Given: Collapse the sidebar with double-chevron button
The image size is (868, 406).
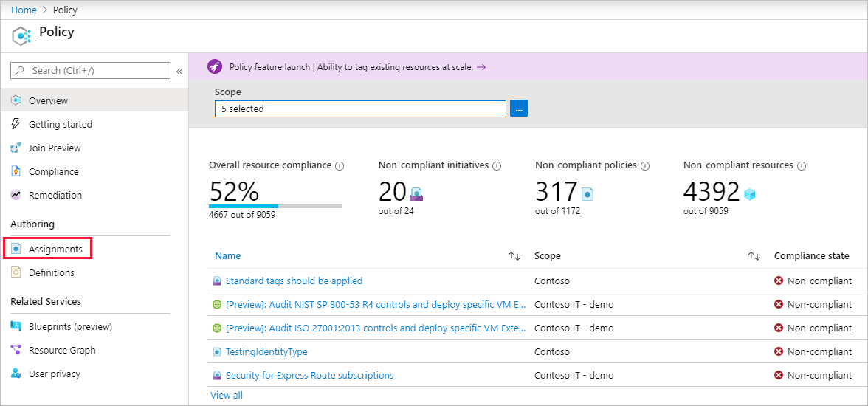Looking at the screenshot, I should (179, 72).
